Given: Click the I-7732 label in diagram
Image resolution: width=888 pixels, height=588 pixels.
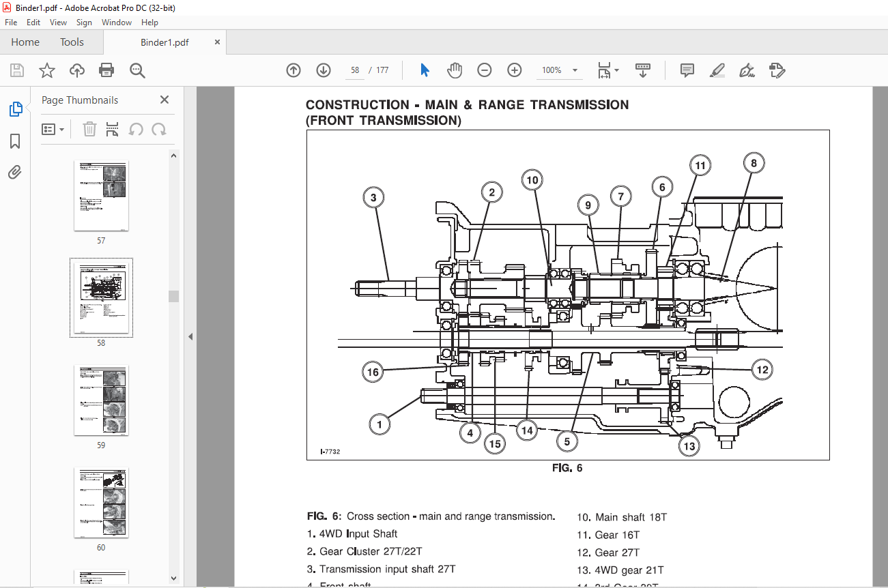Looking at the screenshot, I should coord(330,452).
